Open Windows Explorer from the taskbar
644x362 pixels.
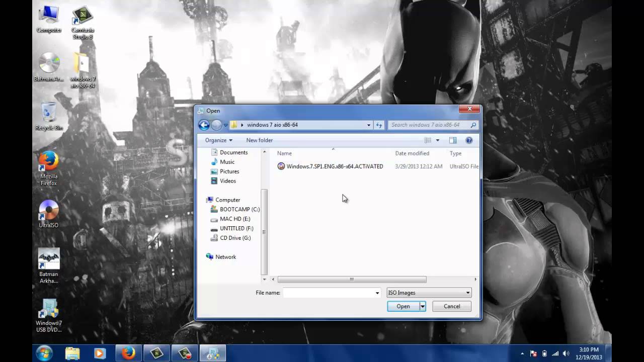[x=72, y=353]
